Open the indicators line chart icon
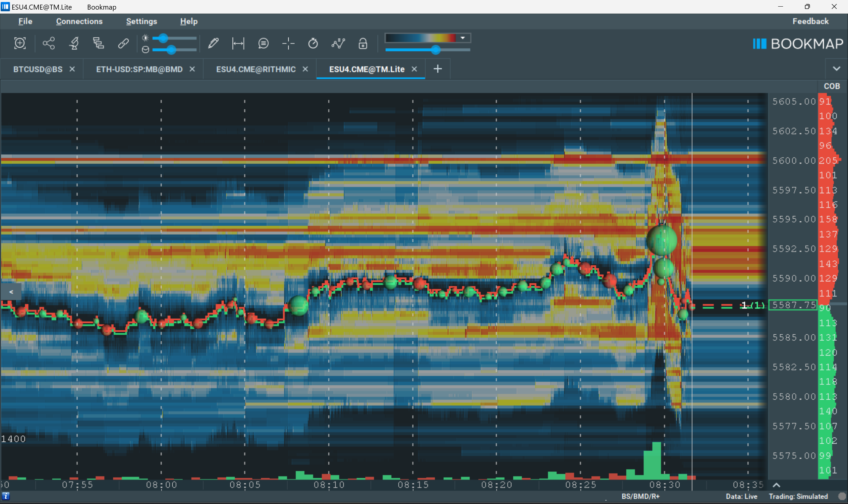The height and width of the screenshot is (504, 848). tap(338, 43)
